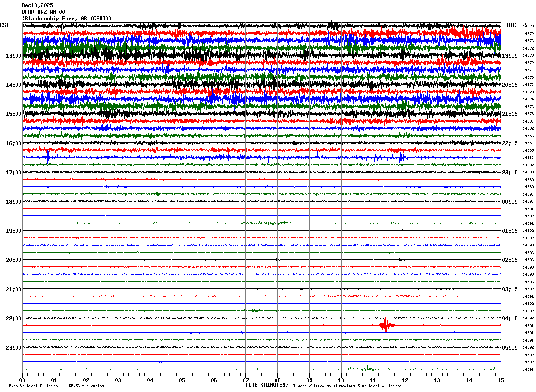Select the 17:00 CST time label
Image resolution: width=536 pixels, height=392 pixels.
14,173
